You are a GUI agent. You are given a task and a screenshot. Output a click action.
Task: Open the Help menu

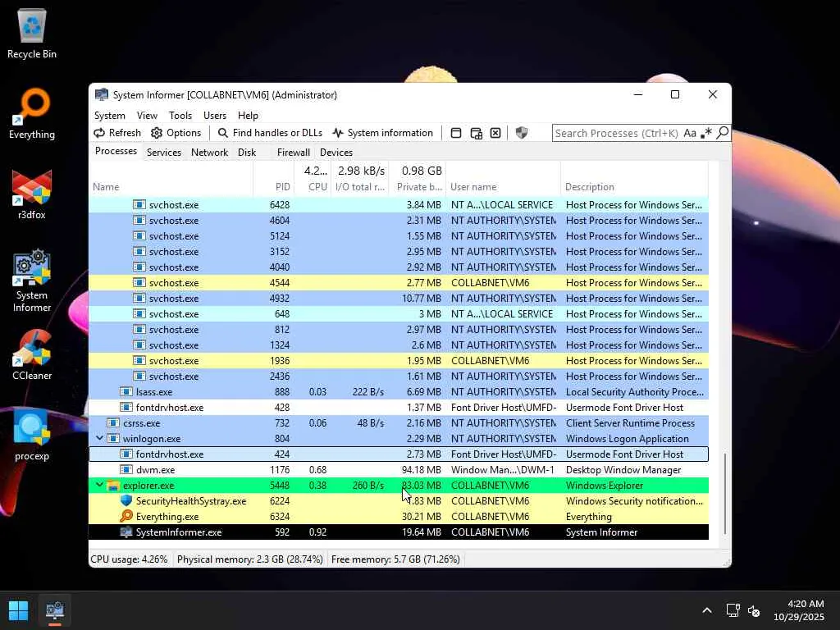tap(248, 115)
